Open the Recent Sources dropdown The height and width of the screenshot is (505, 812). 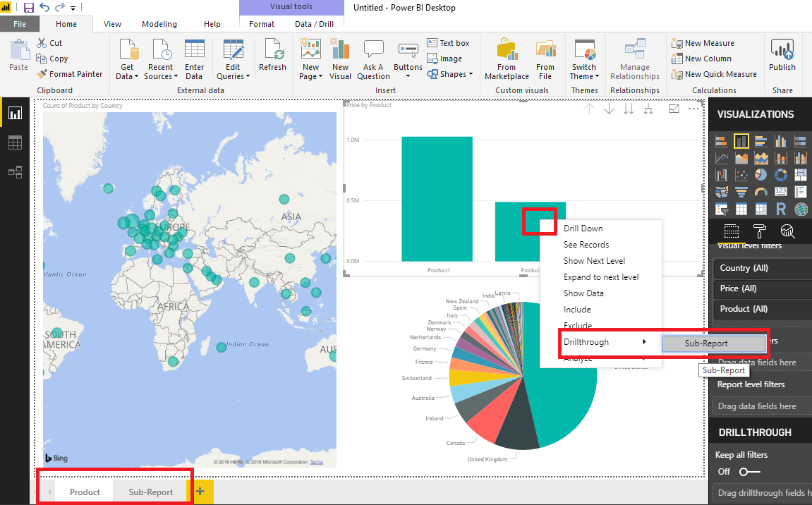click(161, 59)
